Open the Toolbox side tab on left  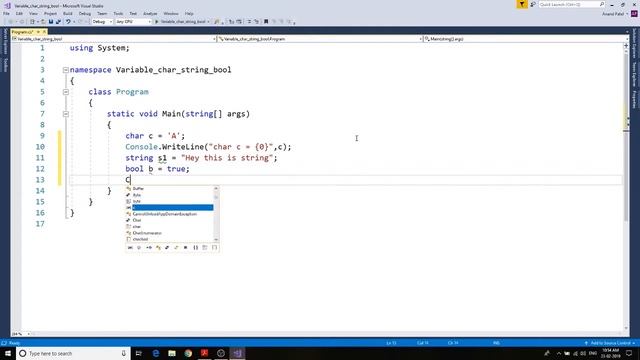tap(5, 65)
